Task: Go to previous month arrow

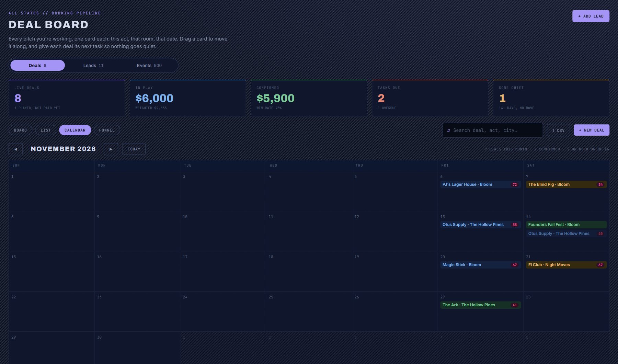Action: 15,149
